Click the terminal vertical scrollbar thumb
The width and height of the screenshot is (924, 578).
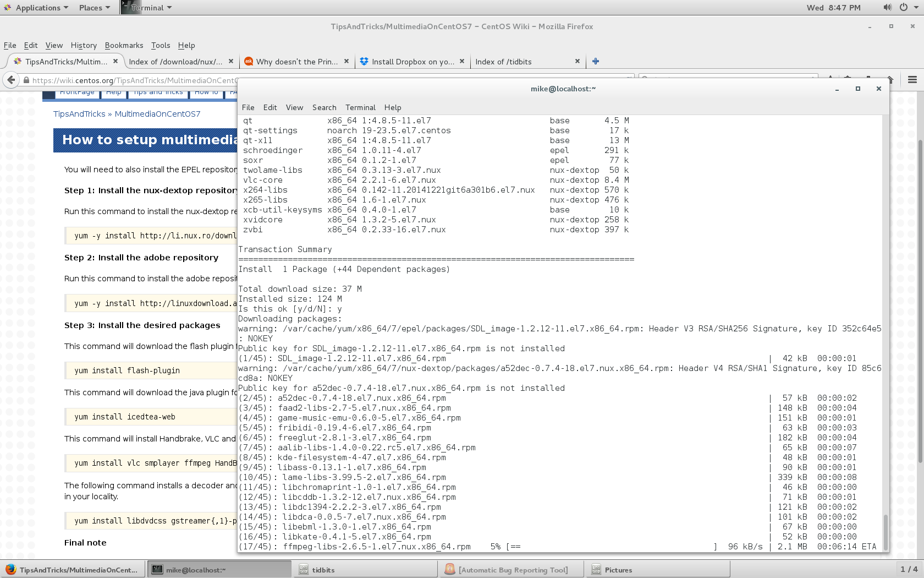point(886,532)
